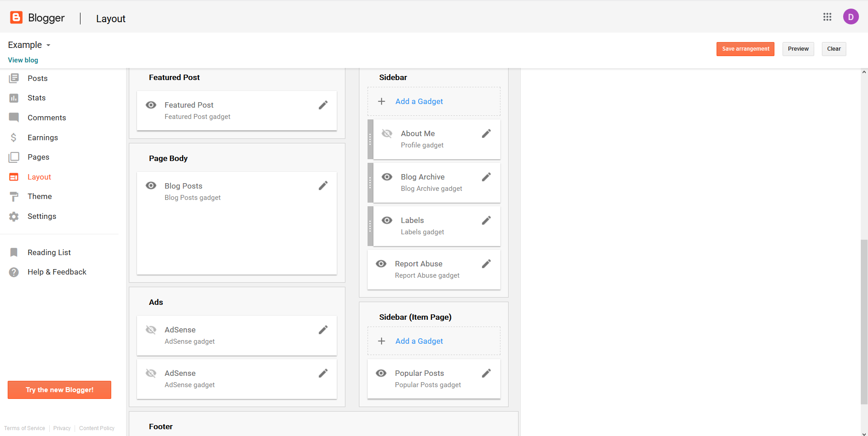868x436 pixels.
Task: Toggle visibility of Blog Posts gadget
Action: pyautogui.click(x=151, y=186)
